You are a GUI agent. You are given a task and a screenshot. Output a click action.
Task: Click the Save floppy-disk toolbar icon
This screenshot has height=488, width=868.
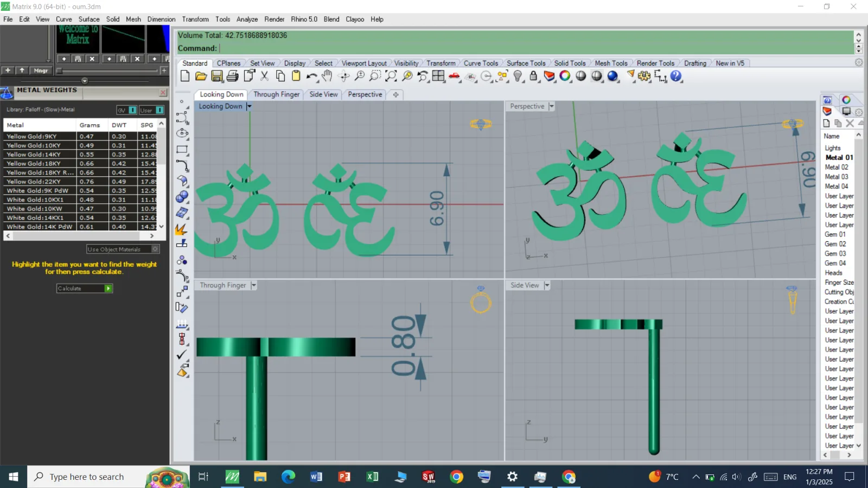[x=217, y=76]
